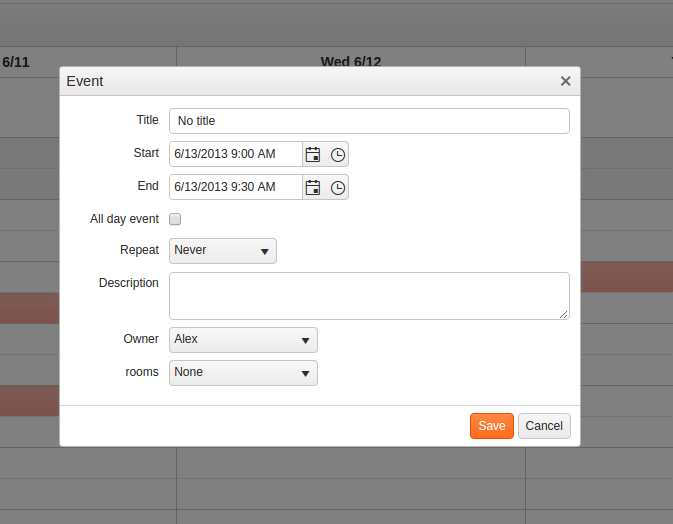Close the Event dialog with the X
The width and height of the screenshot is (673, 524).
click(565, 81)
